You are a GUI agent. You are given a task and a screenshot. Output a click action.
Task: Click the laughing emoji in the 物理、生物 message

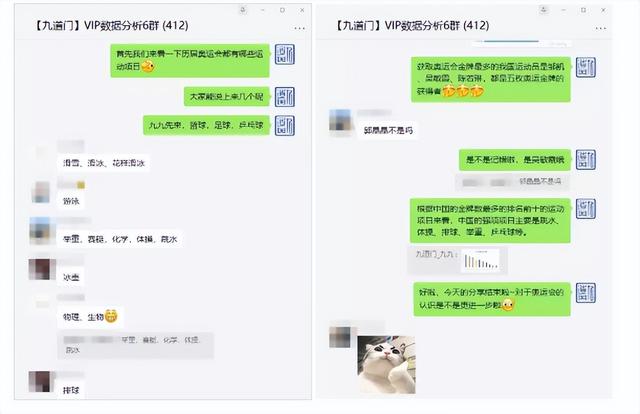pos(111,316)
